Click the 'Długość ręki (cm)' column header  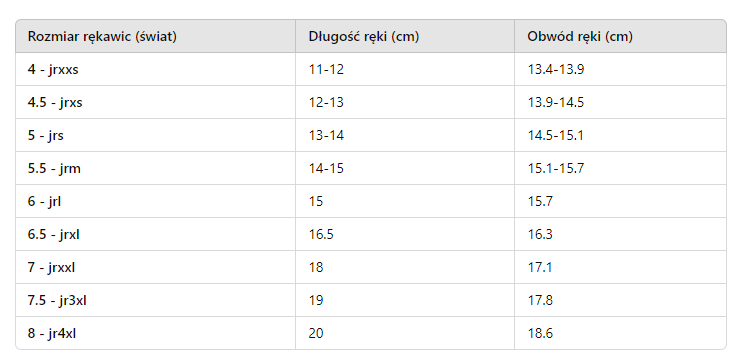click(x=405, y=36)
